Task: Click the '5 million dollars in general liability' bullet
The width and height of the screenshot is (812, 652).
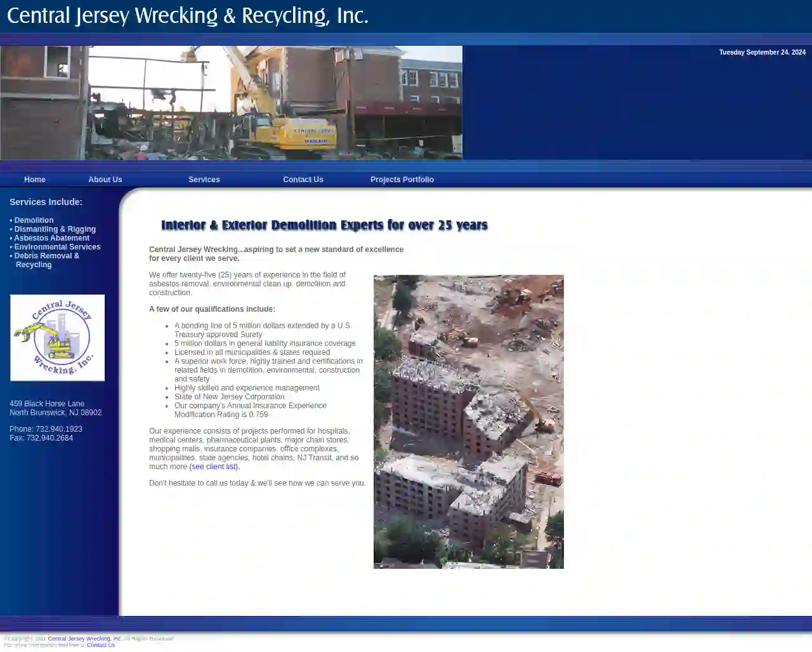Action: tap(265, 343)
